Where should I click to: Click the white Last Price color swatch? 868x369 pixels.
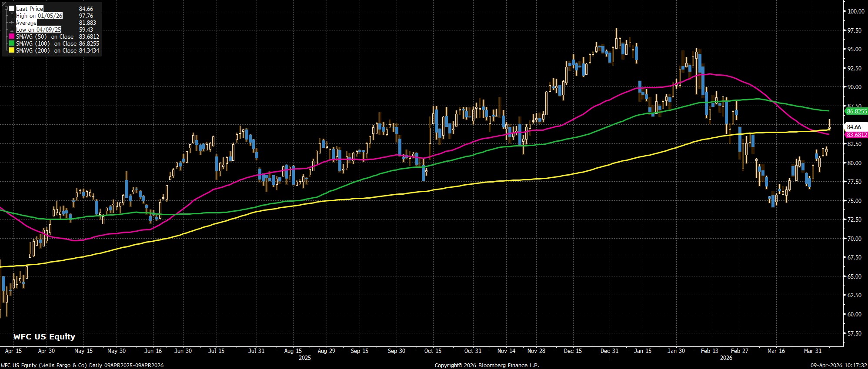coord(12,9)
